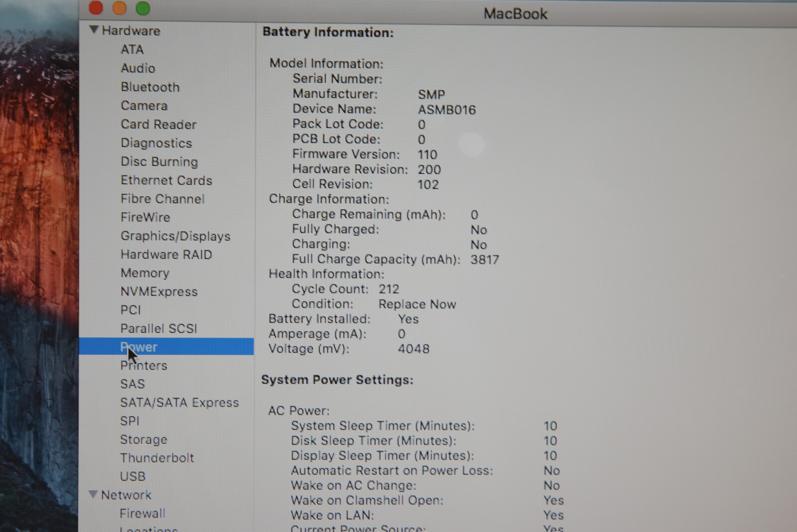Viewport: 797px width, 532px height.
Task: Open the Storage section
Action: 143,440
